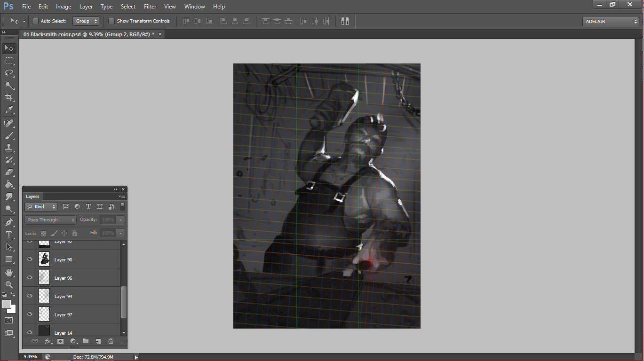The image size is (644, 361).
Task: Open the Layer menu
Action: (x=86, y=7)
